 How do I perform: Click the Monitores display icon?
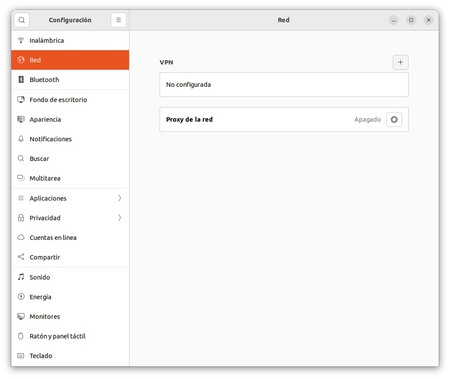pos(21,316)
